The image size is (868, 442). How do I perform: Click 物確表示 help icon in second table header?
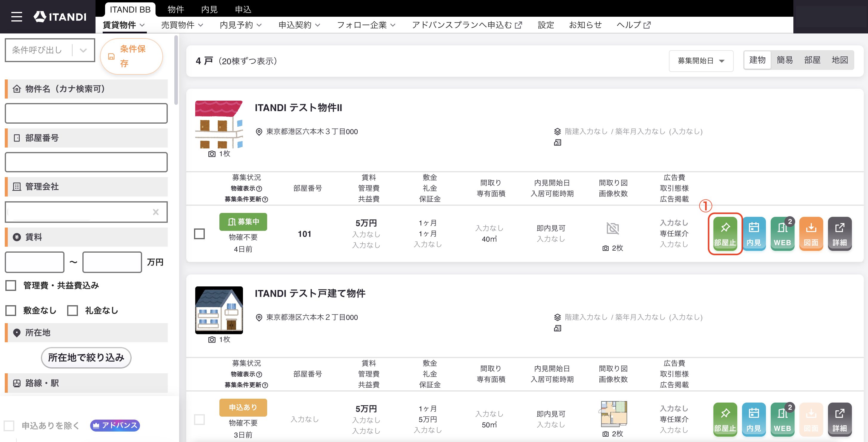(259, 374)
